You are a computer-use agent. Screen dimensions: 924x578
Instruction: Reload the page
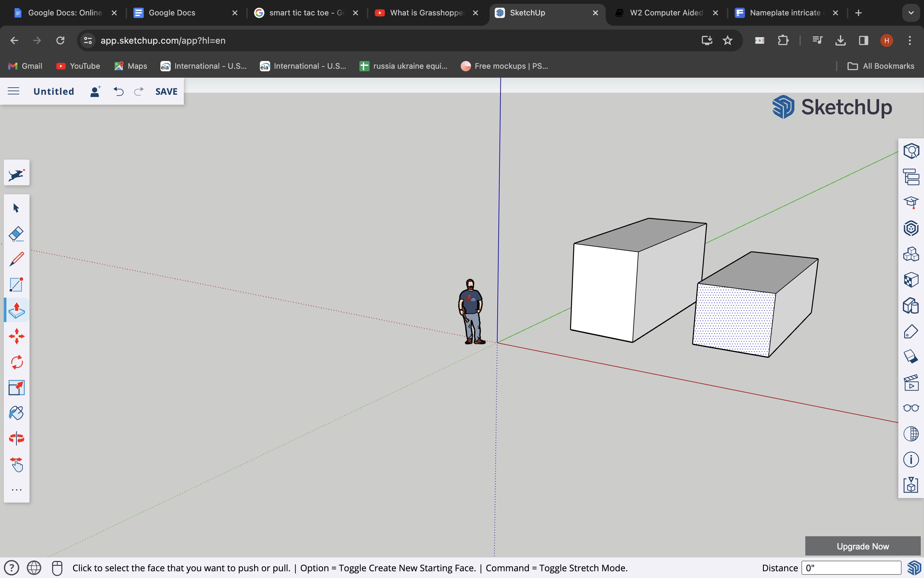[x=60, y=40]
